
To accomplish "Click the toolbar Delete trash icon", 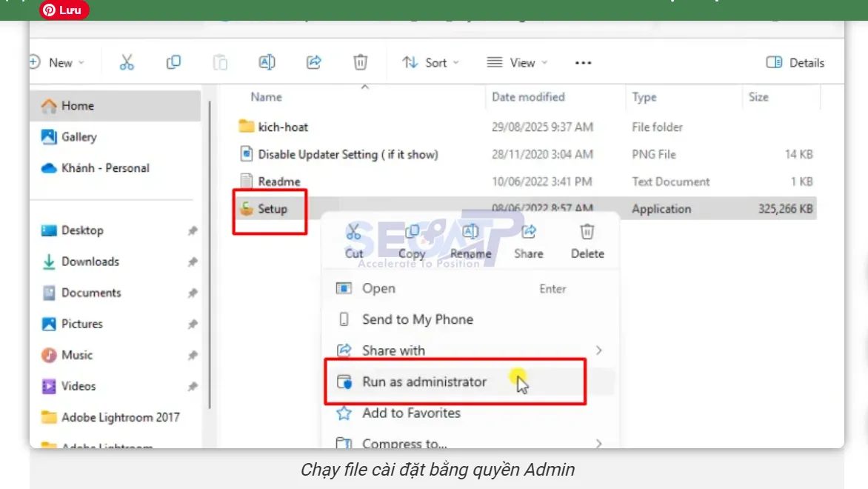I will click(x=360, y=63).
